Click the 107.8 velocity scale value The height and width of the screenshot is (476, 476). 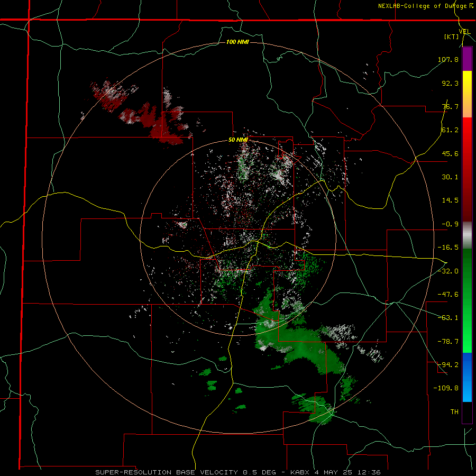click(448, 59)
